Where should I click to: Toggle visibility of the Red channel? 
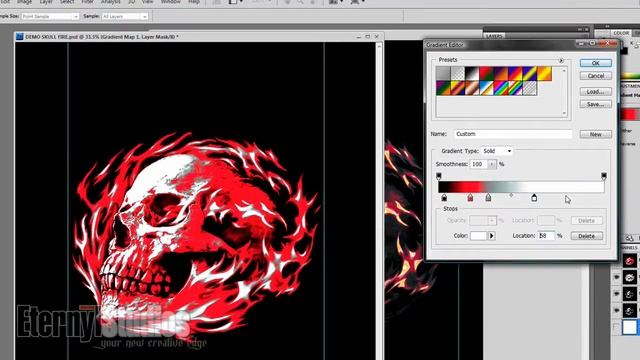tap(617, 277)
